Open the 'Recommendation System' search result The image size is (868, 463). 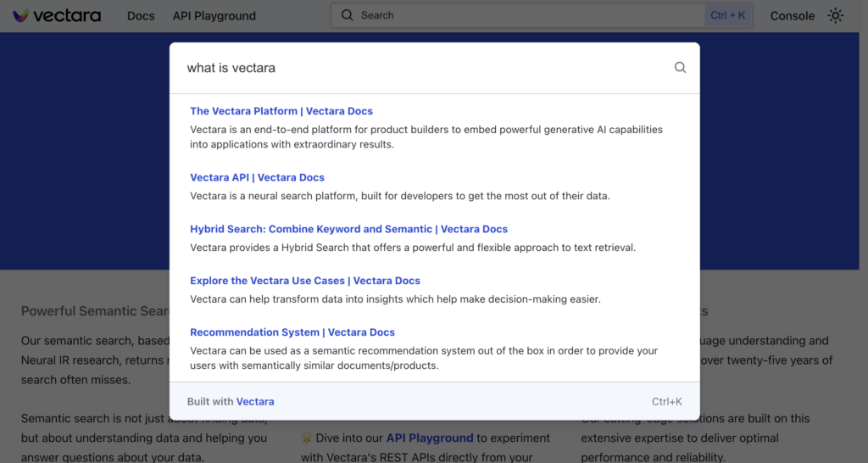[x=292, y=332]
